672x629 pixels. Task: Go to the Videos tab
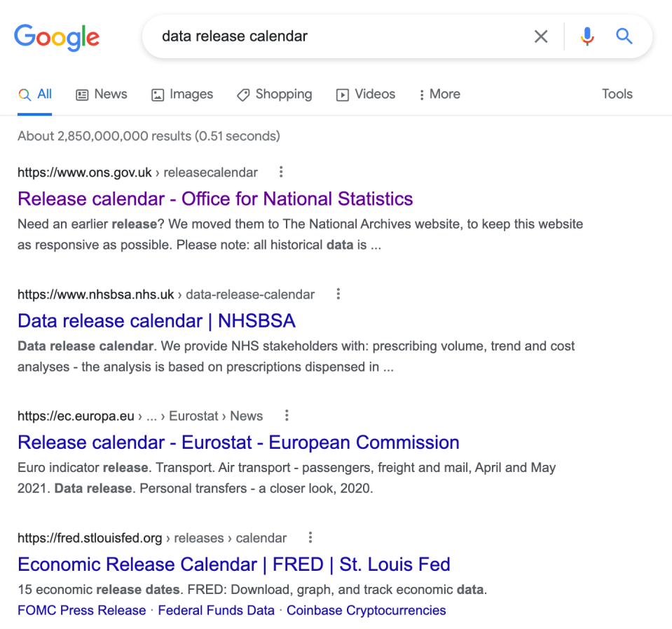coord(366,95)
